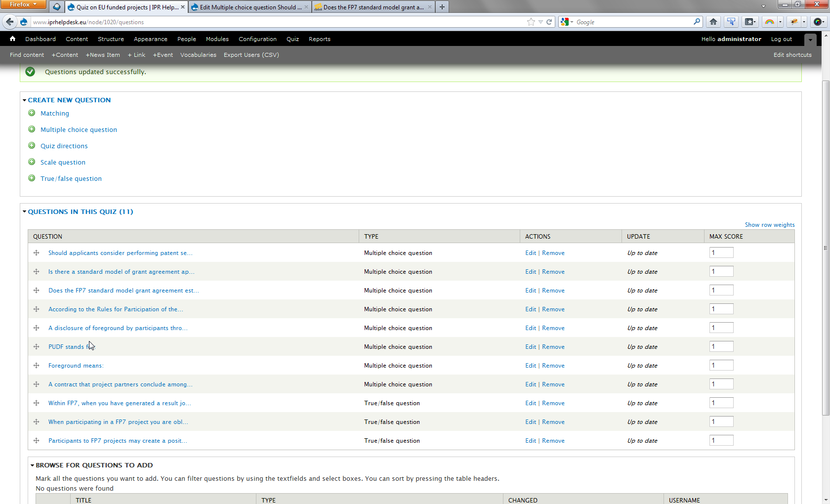The width and height of the screenshot is (830, 504).
Task: Collapse Questions In This Quiz fieldset
Action: pyautogui.click(x=80, y=211)
